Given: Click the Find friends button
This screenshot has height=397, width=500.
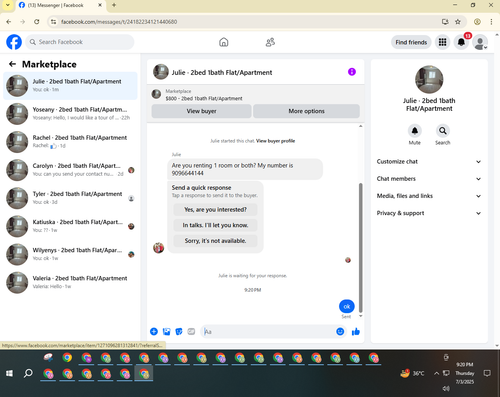Looking at the screenshot, I should pos(411,42).
